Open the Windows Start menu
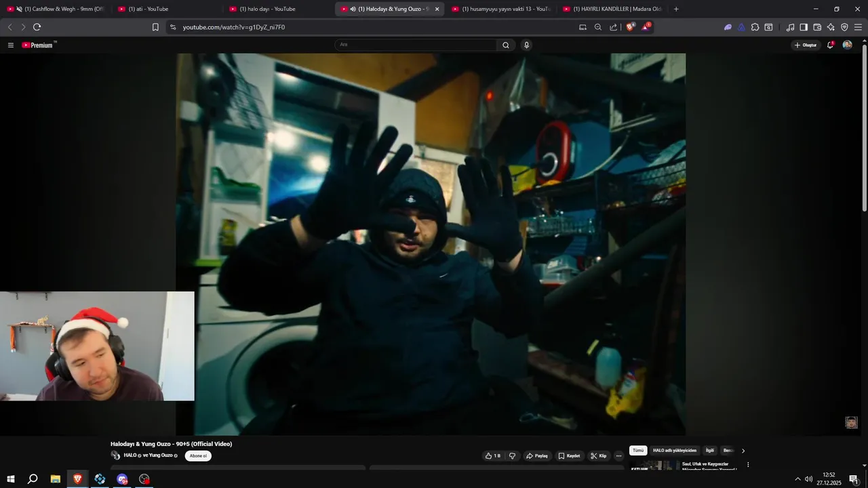This screenshot has height=488, width=868. coord(11,479)
